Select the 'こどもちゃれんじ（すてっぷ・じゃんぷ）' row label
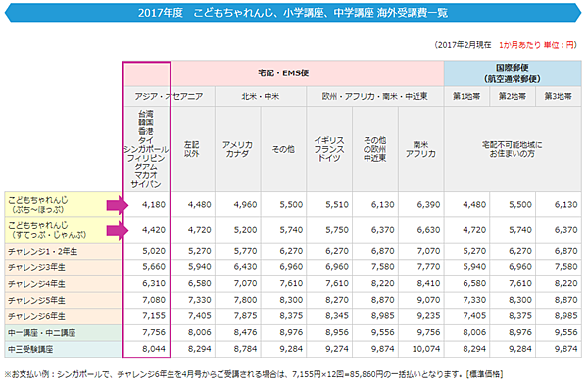588x382 pixels. pos(63,230)
